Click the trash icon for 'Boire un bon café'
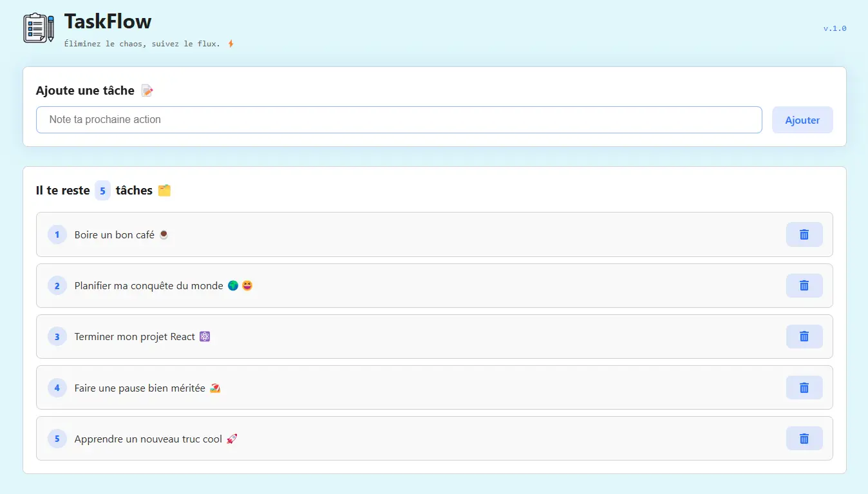The height and width of the screenshot is (494, 868). click(x=804, y=234)
